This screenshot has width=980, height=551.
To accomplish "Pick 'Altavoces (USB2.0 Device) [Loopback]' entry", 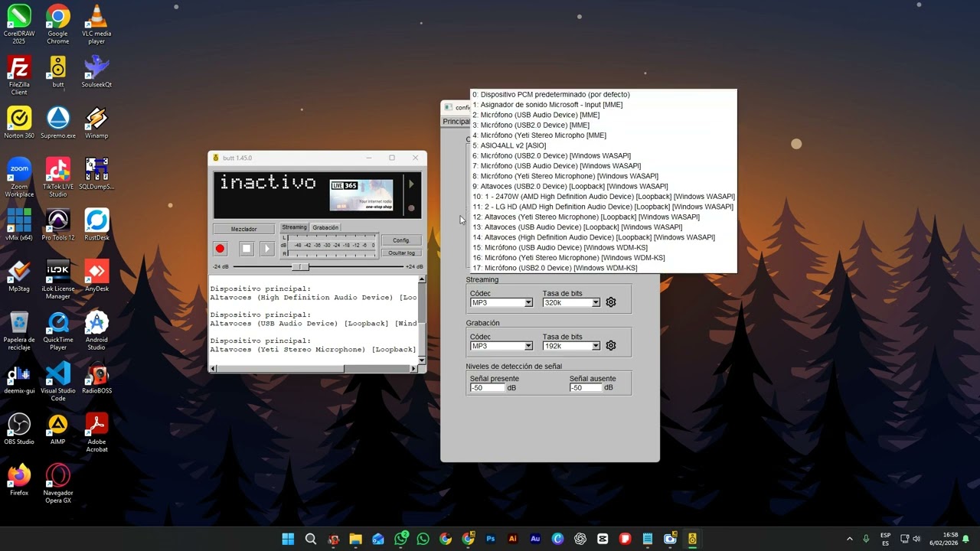I will tap(603, 186).
